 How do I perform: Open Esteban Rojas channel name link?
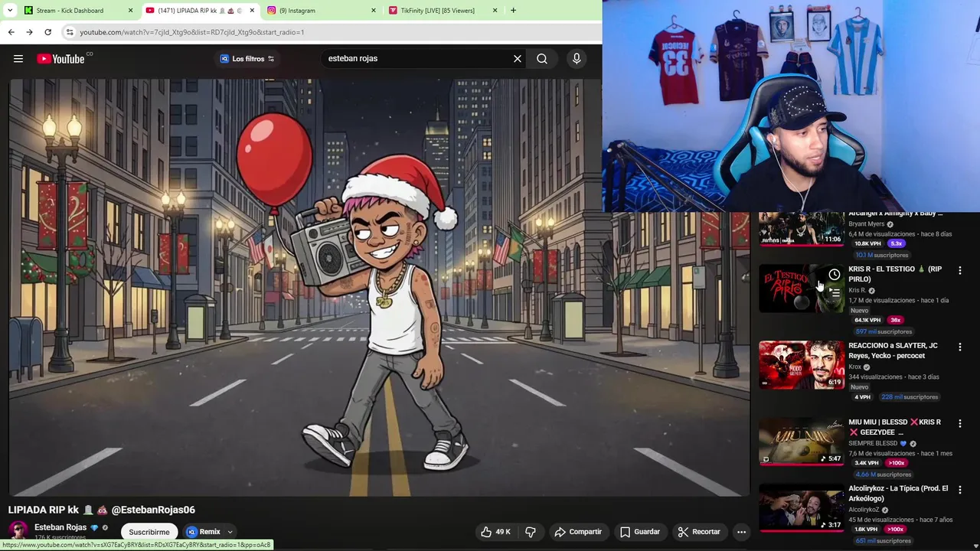[x=60, y=527]
